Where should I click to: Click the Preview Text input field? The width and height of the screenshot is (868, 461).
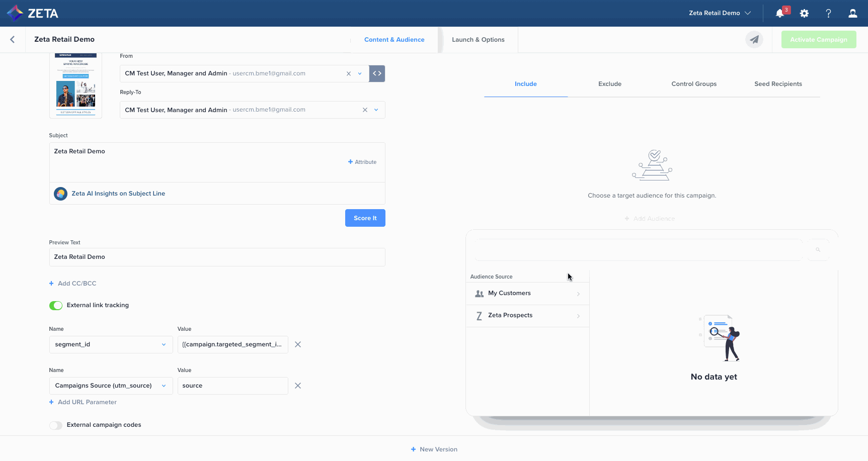point(217,257)
